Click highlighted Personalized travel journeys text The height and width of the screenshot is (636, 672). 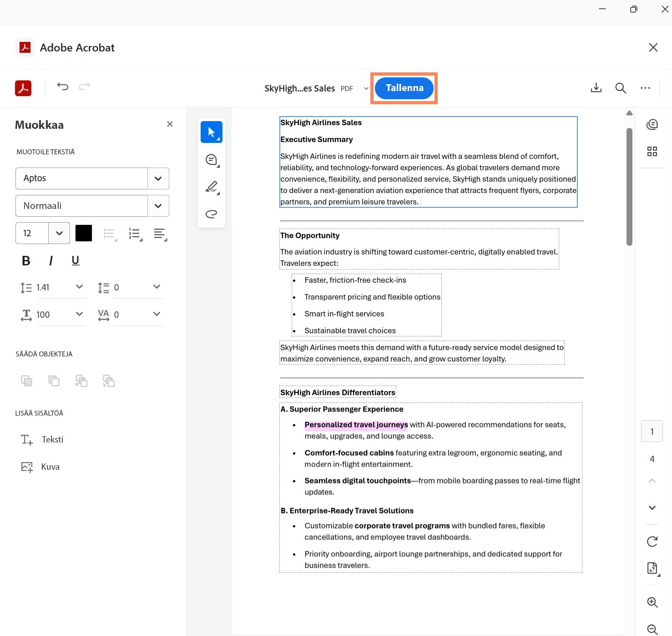point(356,425)
